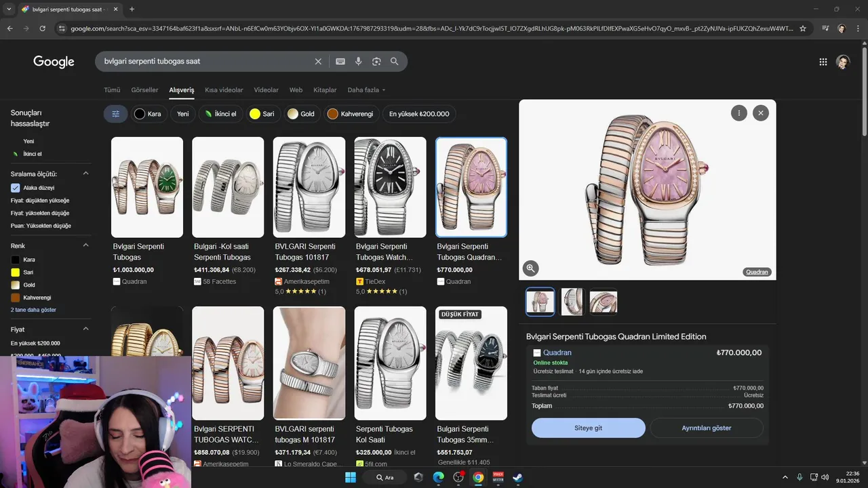Select En yüksek ₺200.000 price in sidebar

pos(35,344)
